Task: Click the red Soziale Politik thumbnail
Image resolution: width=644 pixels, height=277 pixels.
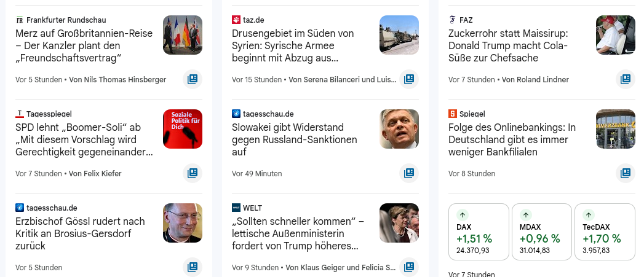Action: pos(183,129)
